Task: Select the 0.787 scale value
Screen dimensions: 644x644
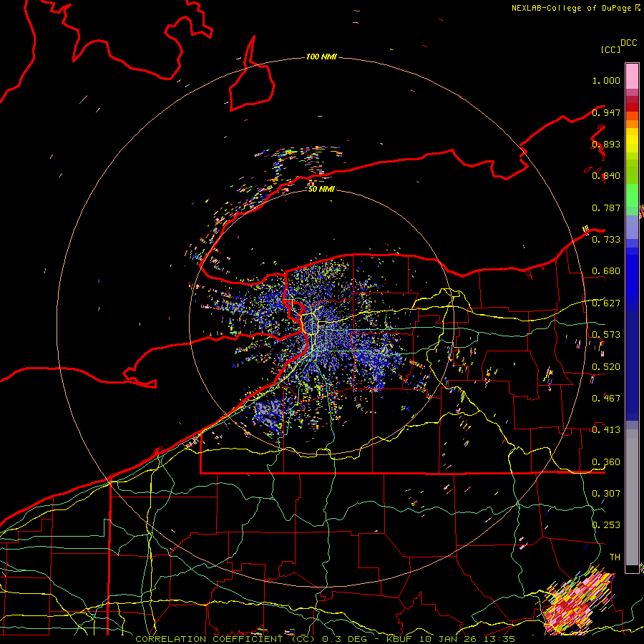Action: click(x=606, y=208)
